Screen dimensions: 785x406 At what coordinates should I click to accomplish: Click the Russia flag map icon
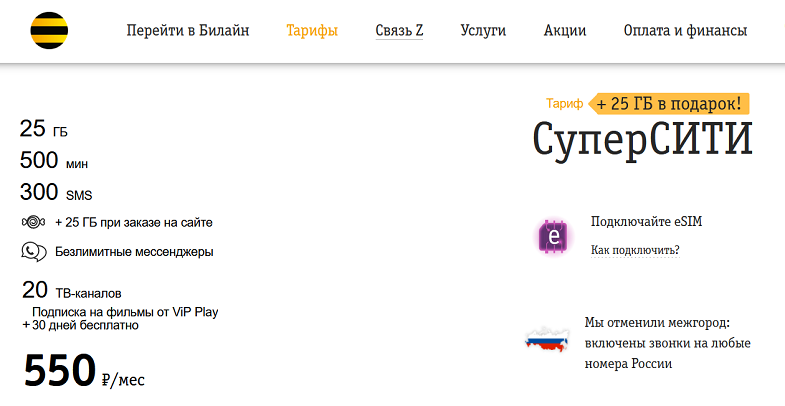coord(547,339)
